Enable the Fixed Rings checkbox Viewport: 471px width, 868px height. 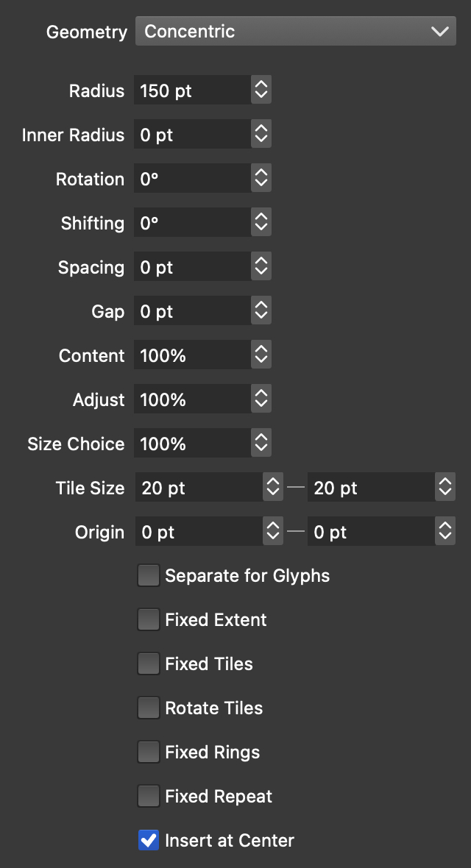pos(149,752)
